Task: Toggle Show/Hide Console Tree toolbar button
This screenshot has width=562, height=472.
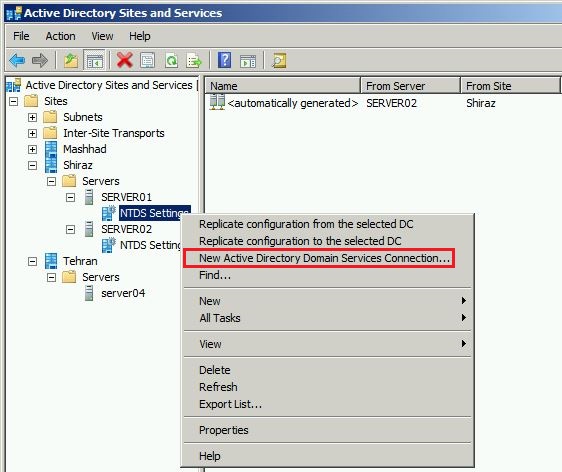Action: click(x=94, y=60)
